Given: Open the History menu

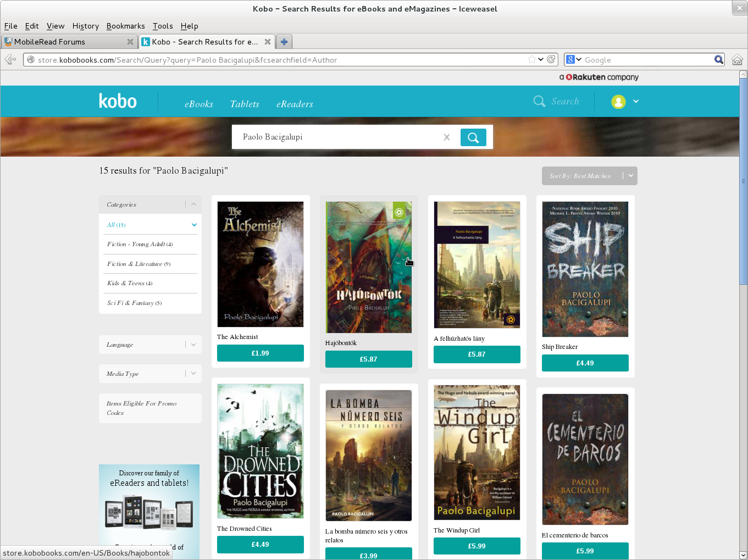Looking at the screenshot, I should (x=86, y=26).
